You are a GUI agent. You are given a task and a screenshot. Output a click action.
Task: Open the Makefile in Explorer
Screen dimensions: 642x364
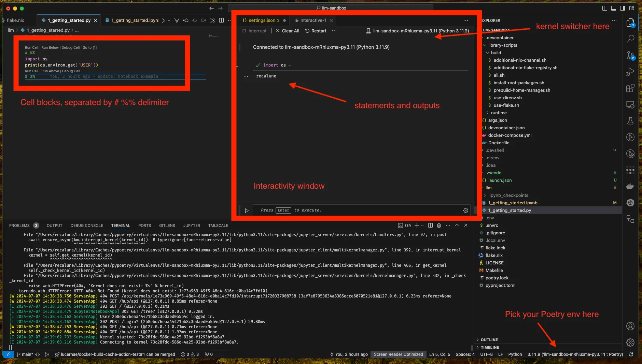point(494,271)
